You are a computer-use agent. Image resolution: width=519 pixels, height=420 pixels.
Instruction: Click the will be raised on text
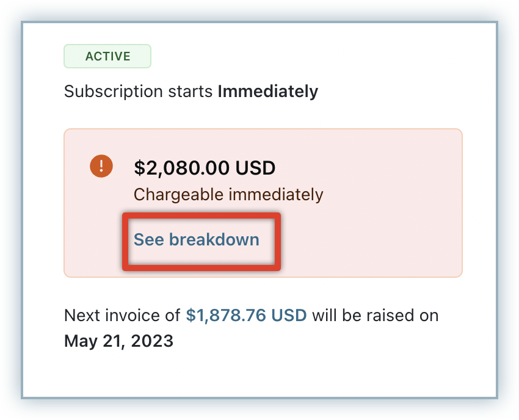point(377,316)
